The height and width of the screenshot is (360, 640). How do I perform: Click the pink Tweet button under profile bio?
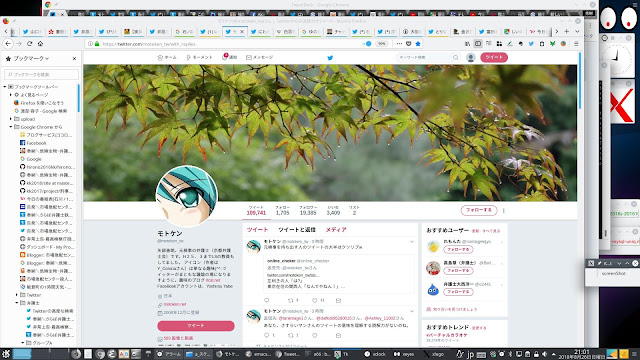[x=196, y=326]
